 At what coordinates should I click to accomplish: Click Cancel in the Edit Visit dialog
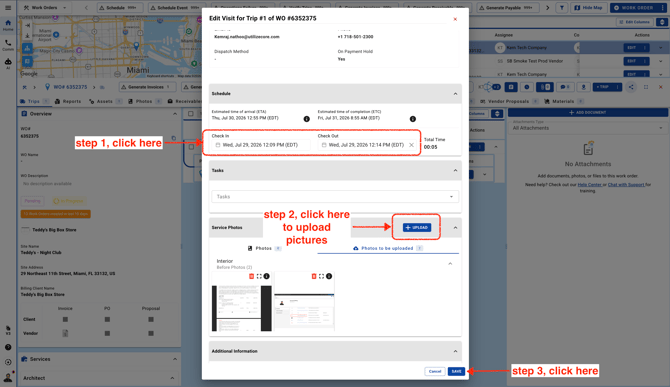point(435,371)
